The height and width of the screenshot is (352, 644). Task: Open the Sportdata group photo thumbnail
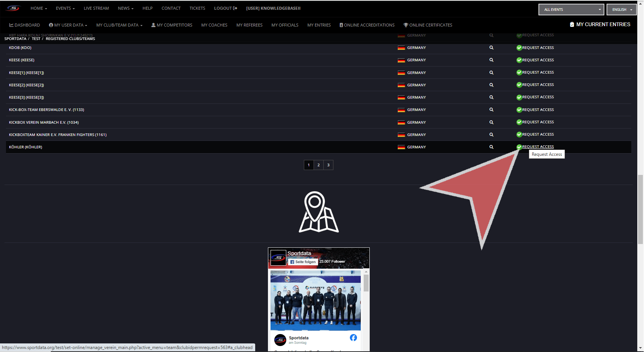315,300
